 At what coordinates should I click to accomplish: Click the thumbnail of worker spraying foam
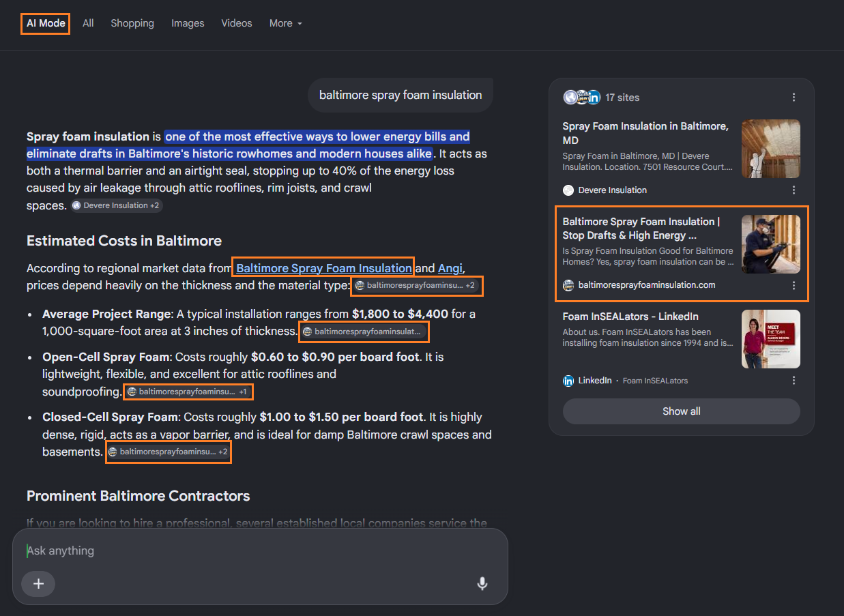tap(771, 244)
